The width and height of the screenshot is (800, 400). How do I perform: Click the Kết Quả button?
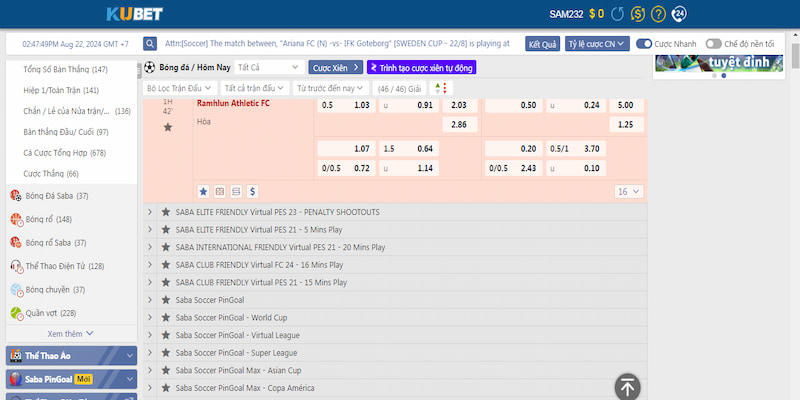542,44
